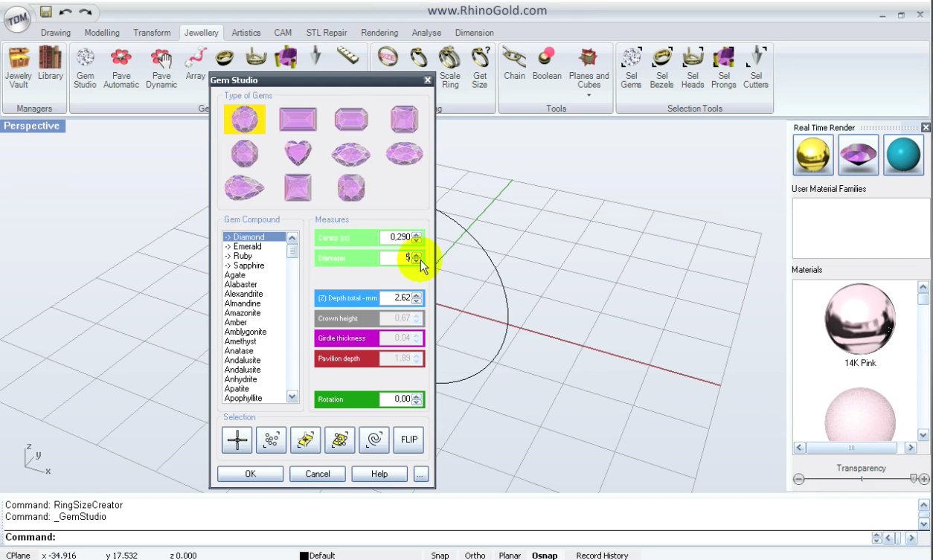Click the Help button in Gem Studio
933x560 pixels.
point(379,474)
